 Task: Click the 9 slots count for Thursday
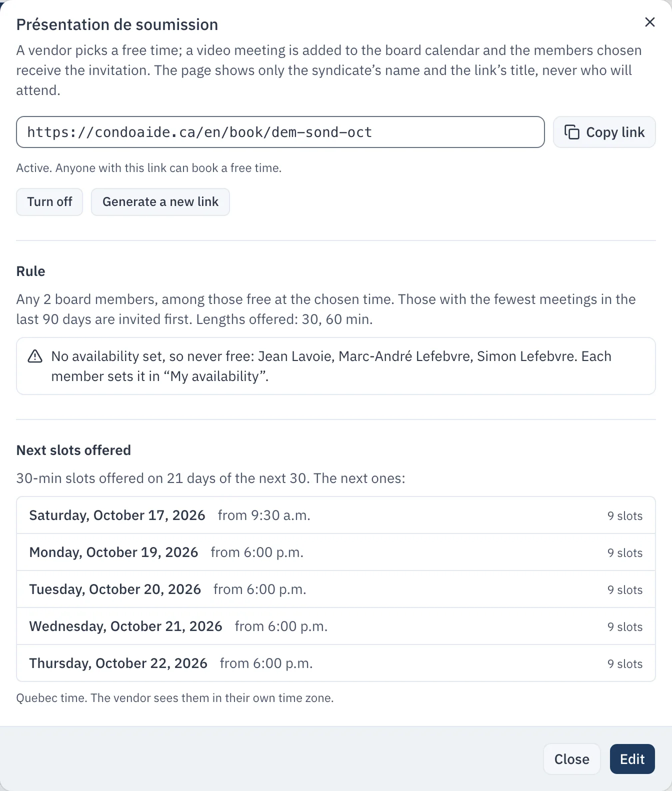(x=624, y=664)
